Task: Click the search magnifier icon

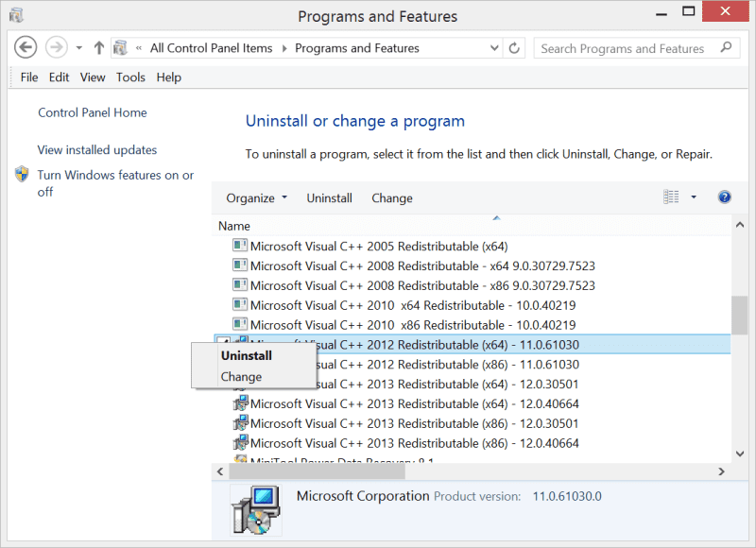Action: click(x=726, y=47)
